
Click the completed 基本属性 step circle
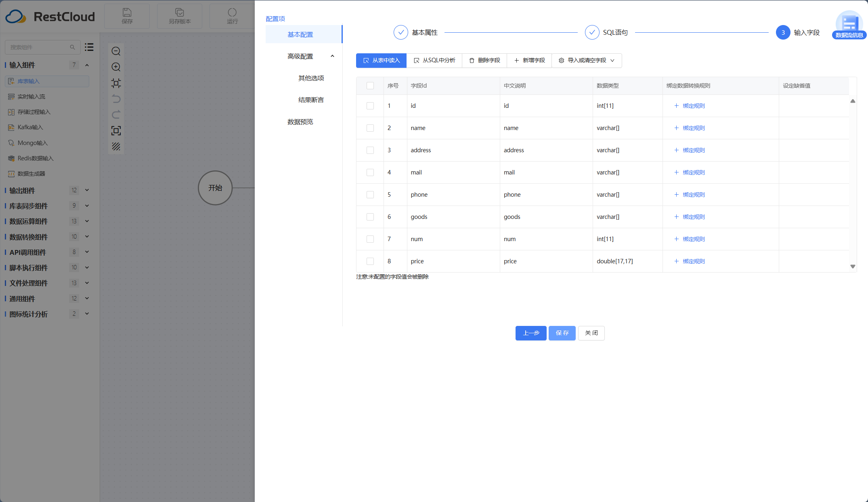click(x=400, y=32)
